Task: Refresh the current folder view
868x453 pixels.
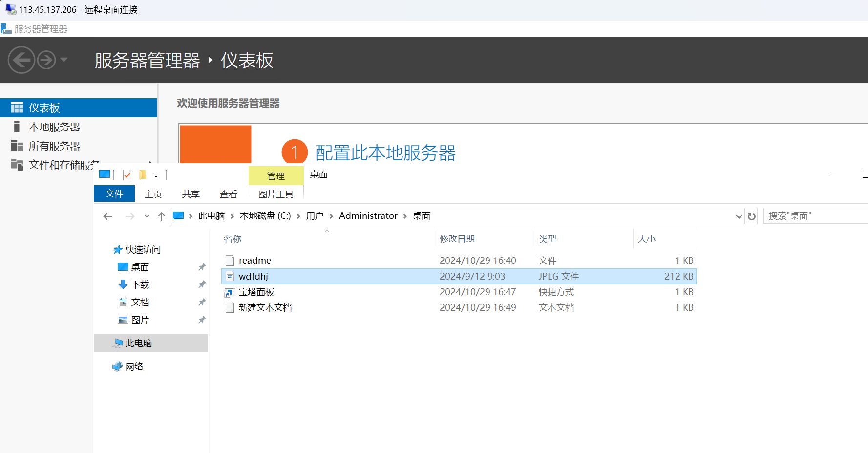Action: tap(752, 216)
